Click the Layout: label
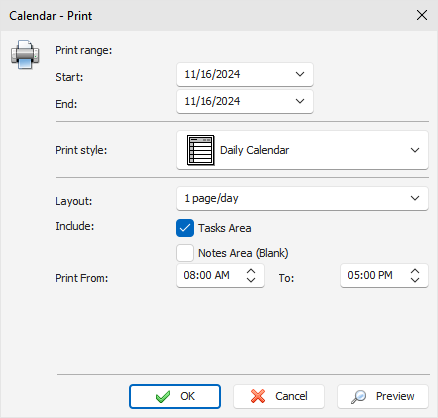This screenshot has width=438, height=418. point(73,201)
